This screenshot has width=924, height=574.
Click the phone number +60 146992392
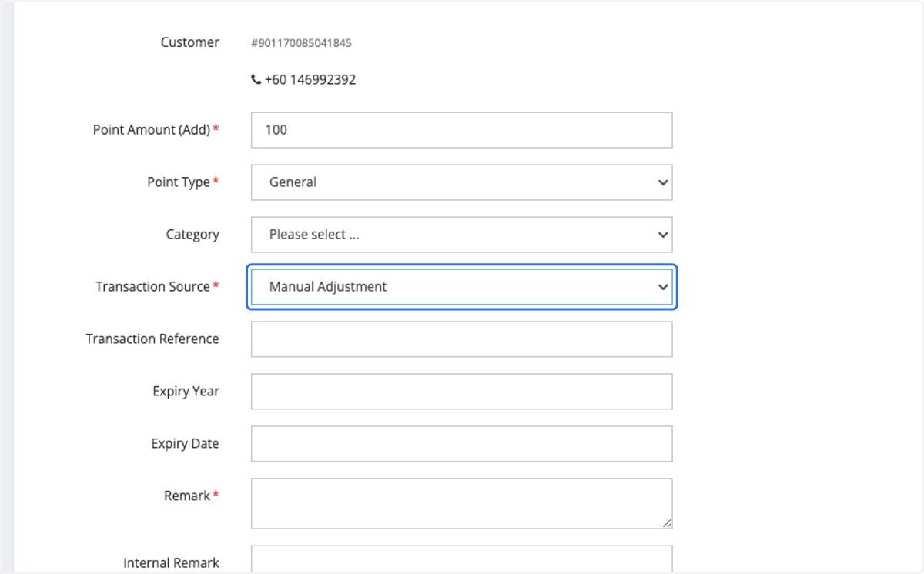click(x=310, y=79)
